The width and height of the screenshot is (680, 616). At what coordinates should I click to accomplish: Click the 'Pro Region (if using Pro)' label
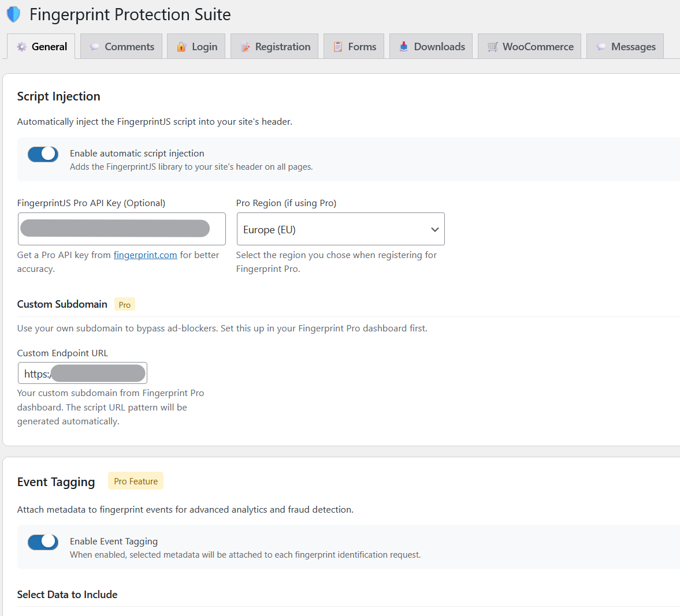(286, 203)
